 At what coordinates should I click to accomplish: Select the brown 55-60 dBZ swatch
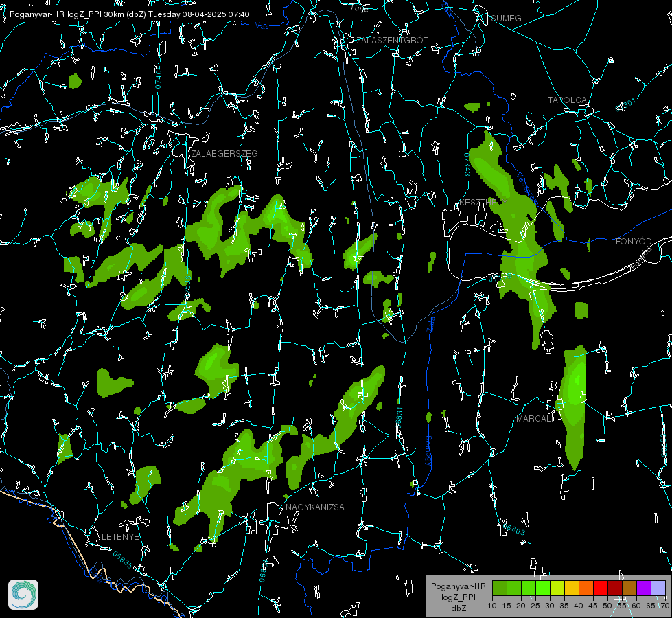click(629, 588)
